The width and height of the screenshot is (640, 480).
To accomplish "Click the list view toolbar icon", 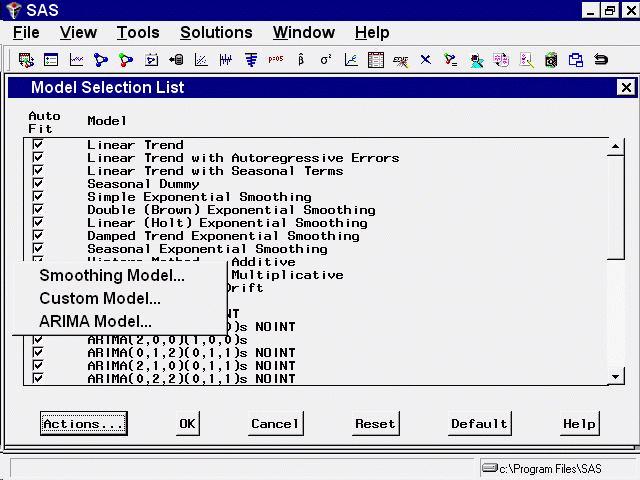I will tap(51, 60).
